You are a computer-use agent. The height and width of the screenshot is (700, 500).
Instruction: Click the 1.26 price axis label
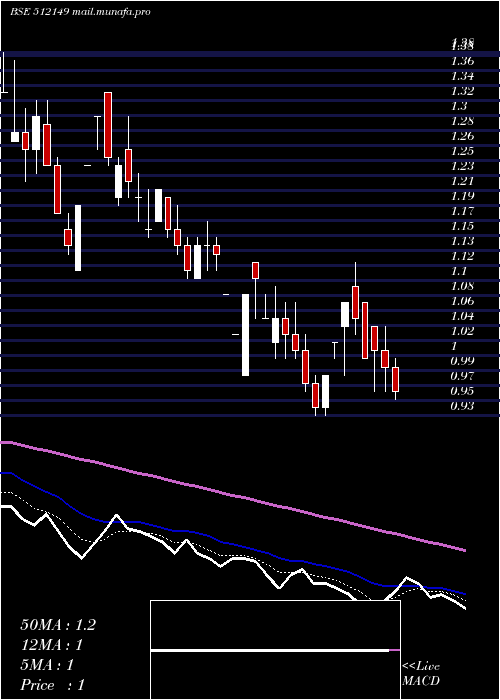tap(462, 136)
